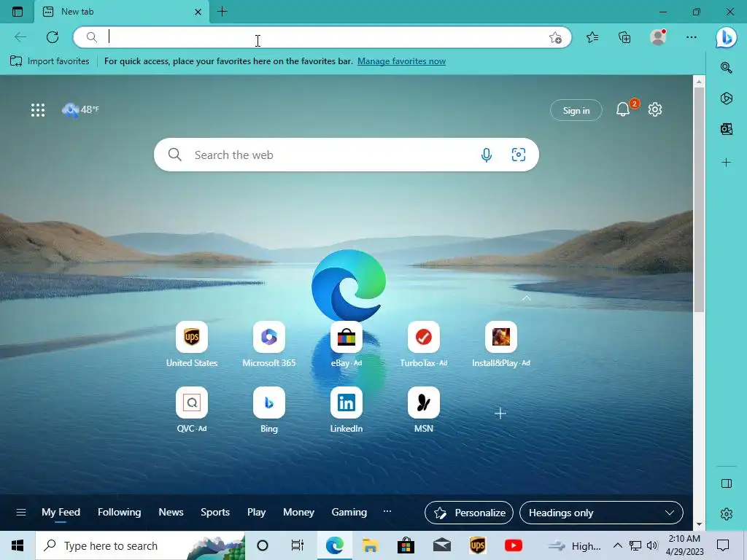Viewport: 747px width, 560px height.
Task: Open the Collections icon
Action: (624, 37)
